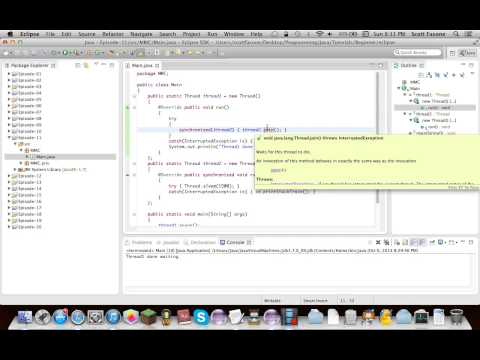Image resolution: width=480 pixels, height=360 pixels.
Task: Open the Run menu
Action: coord(212,34)
